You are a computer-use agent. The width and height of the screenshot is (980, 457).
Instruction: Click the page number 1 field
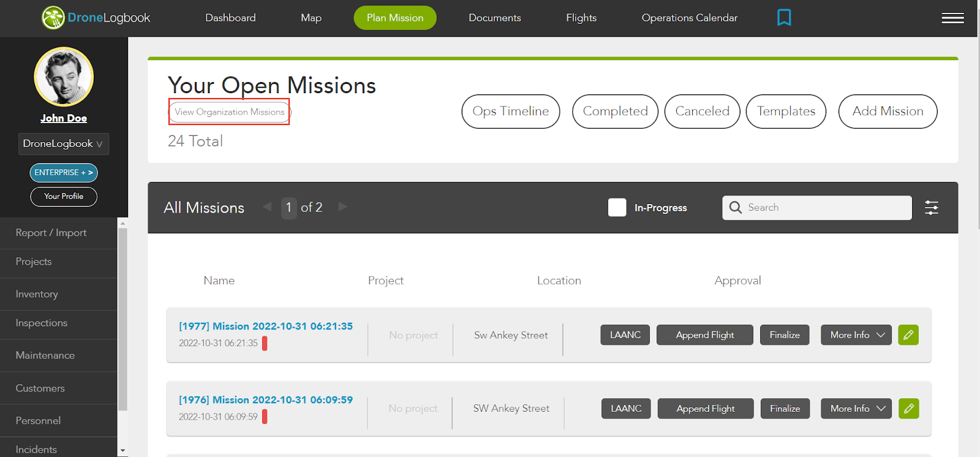pos(288,208)
